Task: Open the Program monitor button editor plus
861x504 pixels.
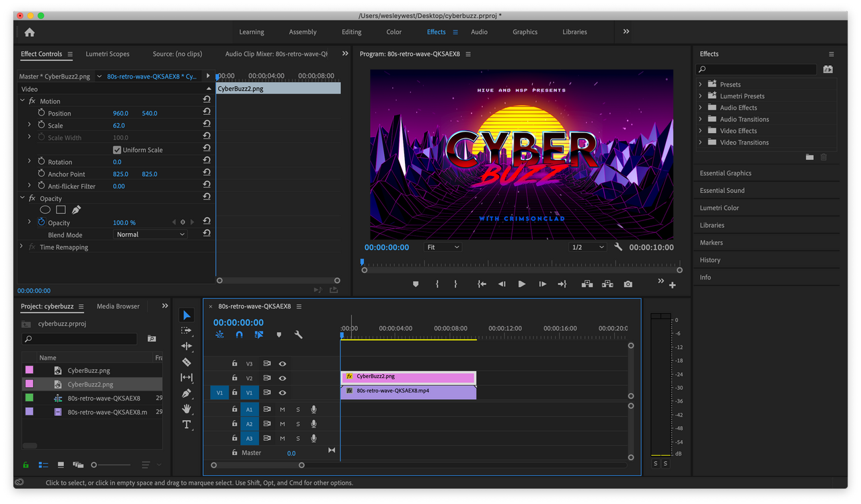Action: (x=672, y=285)
